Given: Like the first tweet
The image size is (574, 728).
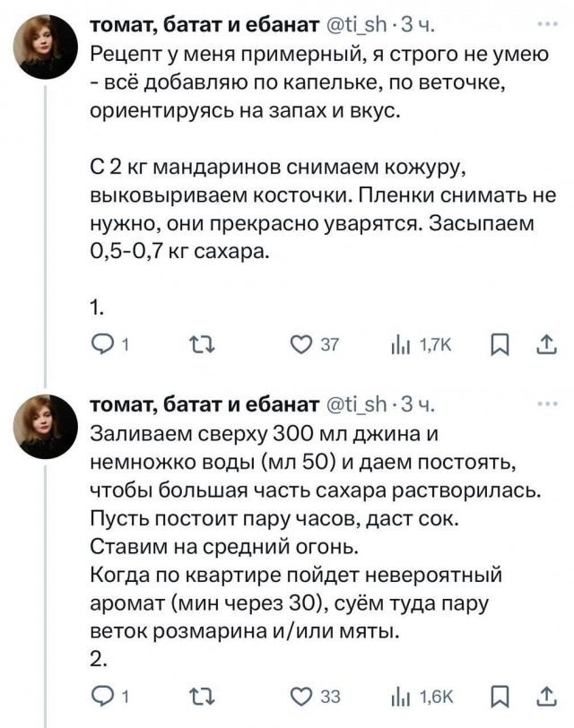Looking at the screenshot, I should [x=301, y=342].
